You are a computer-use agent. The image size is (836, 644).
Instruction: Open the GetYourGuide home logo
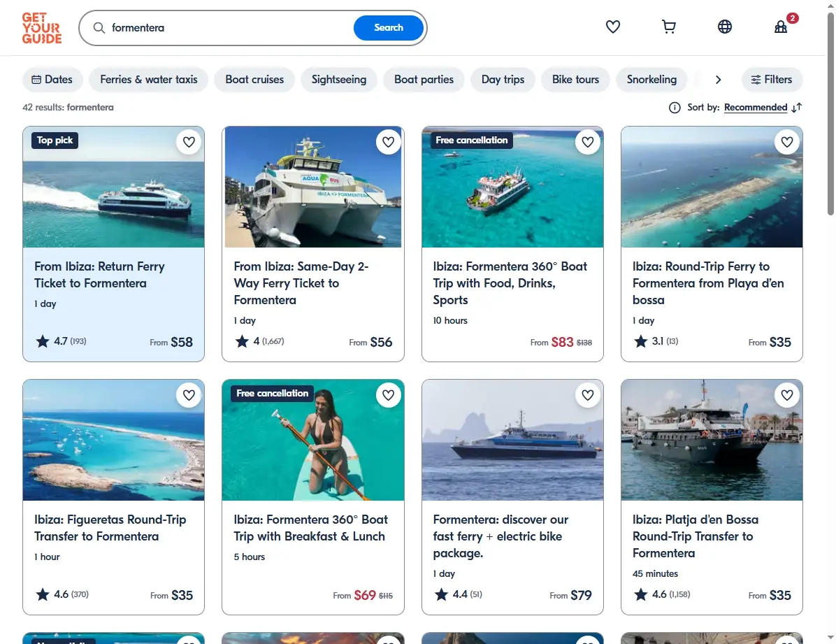(41, 28)
